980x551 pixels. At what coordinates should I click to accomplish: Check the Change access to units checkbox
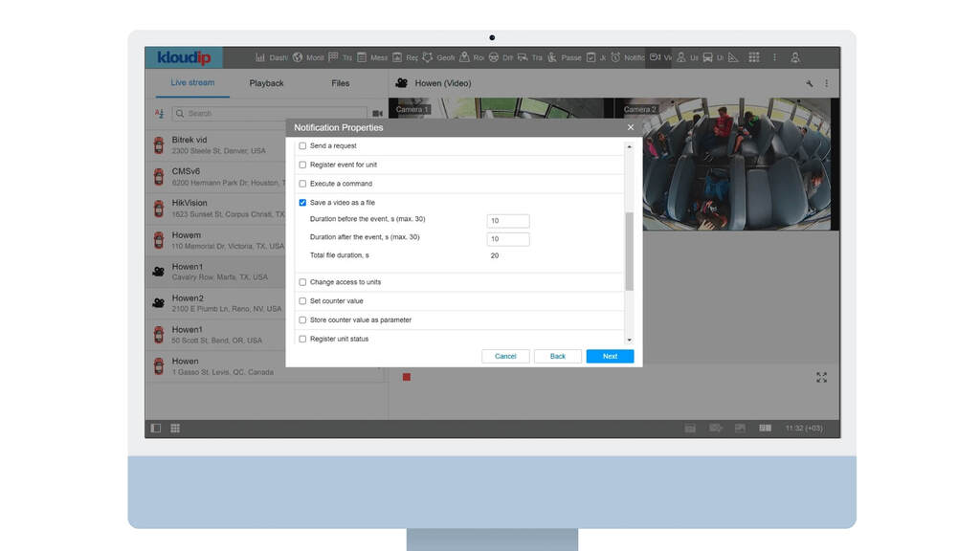(x=302, y=282)
